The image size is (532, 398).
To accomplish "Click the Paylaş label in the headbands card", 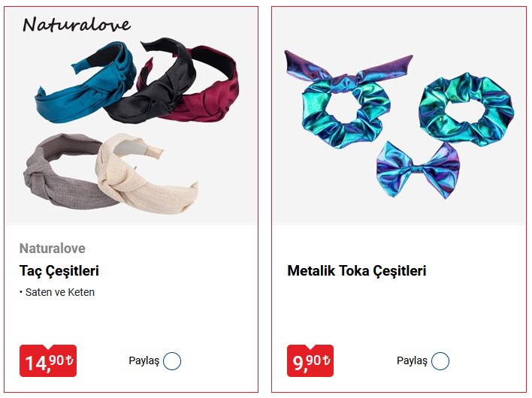I will 144,360.
